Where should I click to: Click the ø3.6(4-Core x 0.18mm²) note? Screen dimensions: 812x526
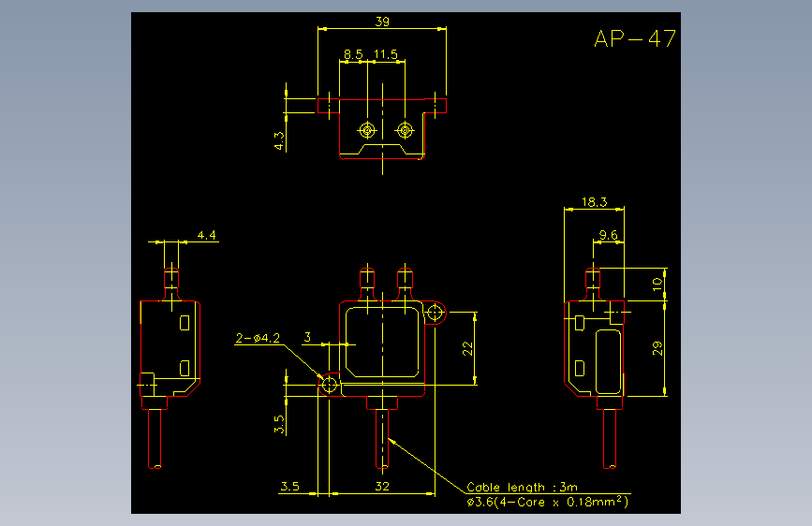pyautogui.click(x=548, y=502)
